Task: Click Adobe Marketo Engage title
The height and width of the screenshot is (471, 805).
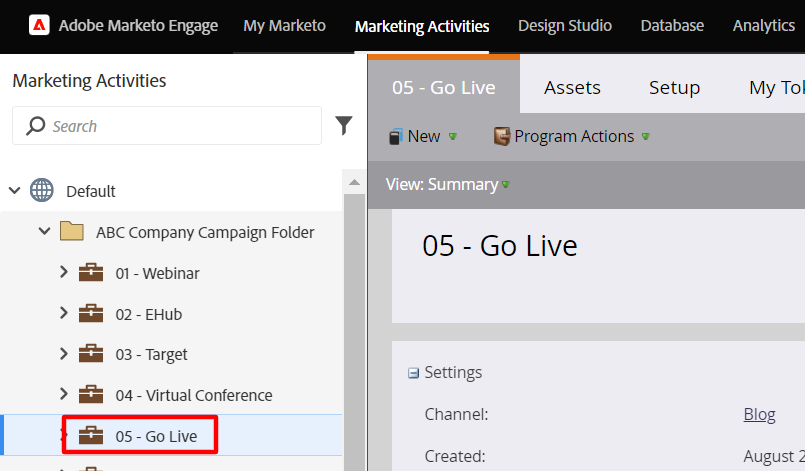Action: click(x=138, y=26)
